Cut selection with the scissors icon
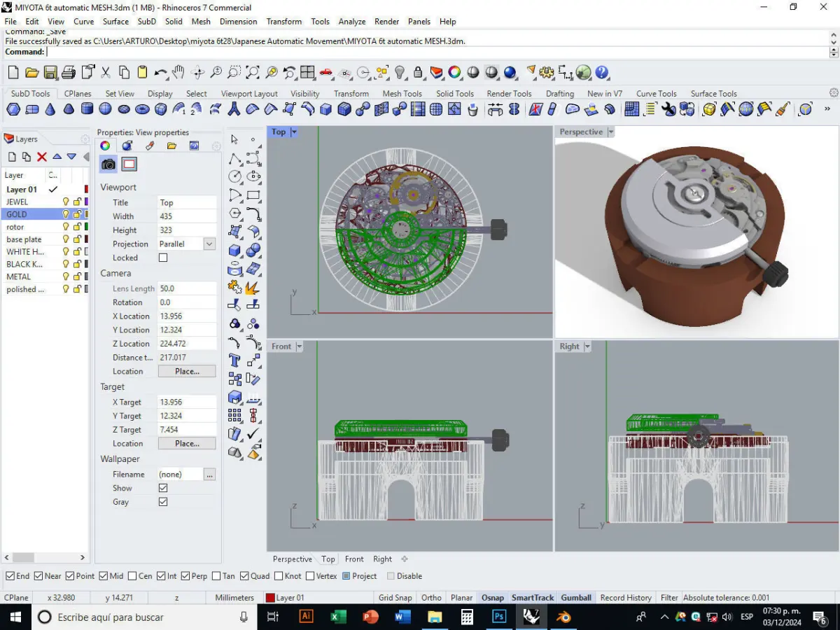The width and height of the screenshot is (840, 630). point(106,72)
